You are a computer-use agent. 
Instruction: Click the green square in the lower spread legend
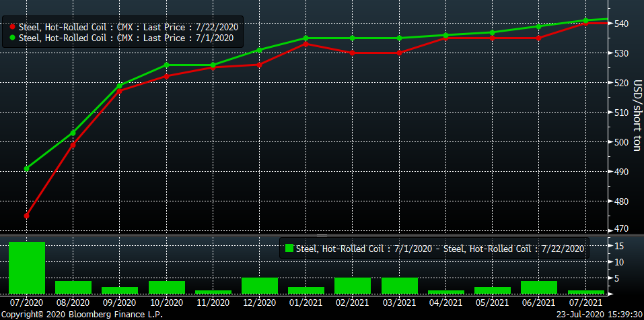[289, 249]
